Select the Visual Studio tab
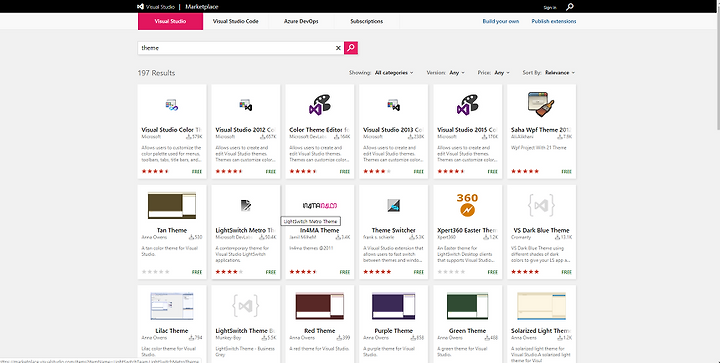Screen dimensions: 720x363 [x=170, y=21]
